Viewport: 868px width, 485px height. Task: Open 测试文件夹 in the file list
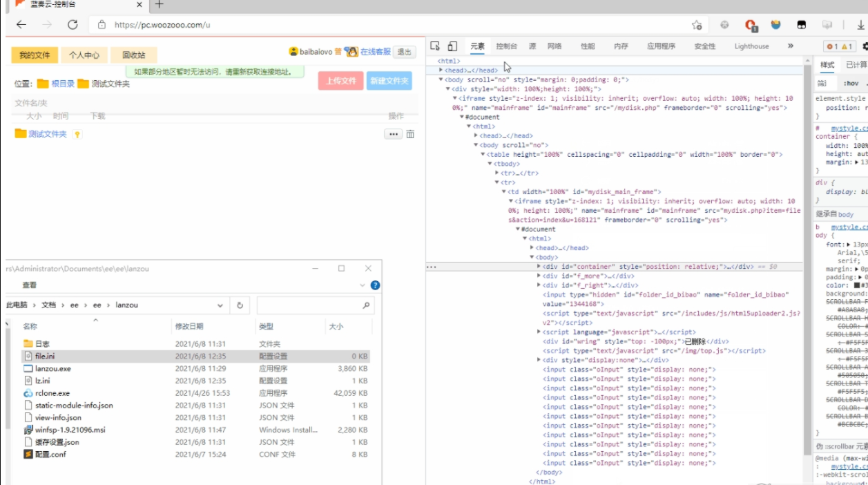tap(48, 134)
